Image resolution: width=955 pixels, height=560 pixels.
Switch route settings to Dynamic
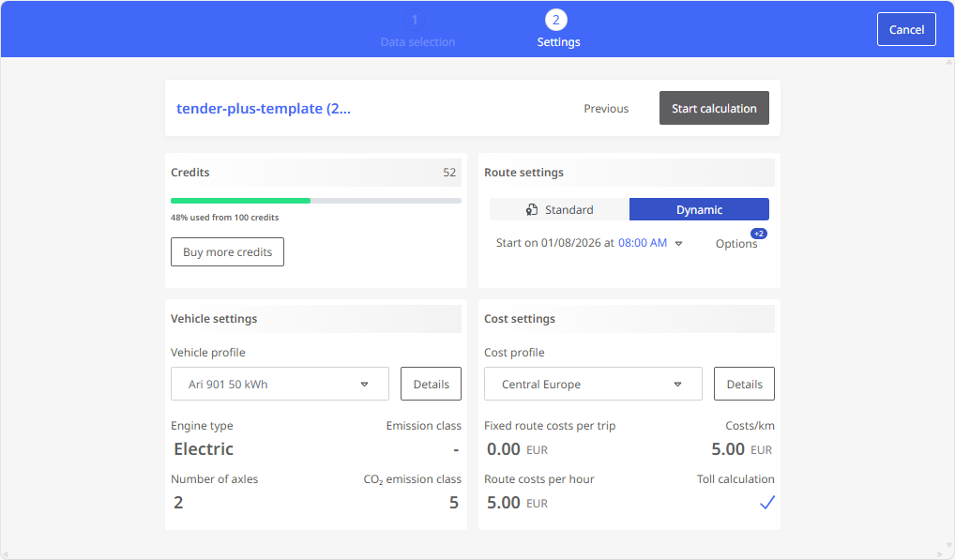pos(699,209)
